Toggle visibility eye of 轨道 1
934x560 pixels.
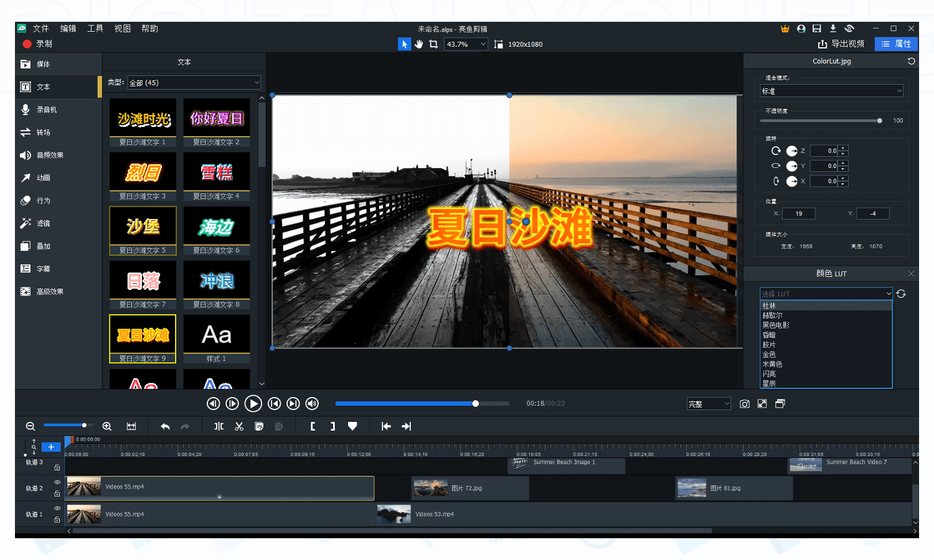[57, 508]
